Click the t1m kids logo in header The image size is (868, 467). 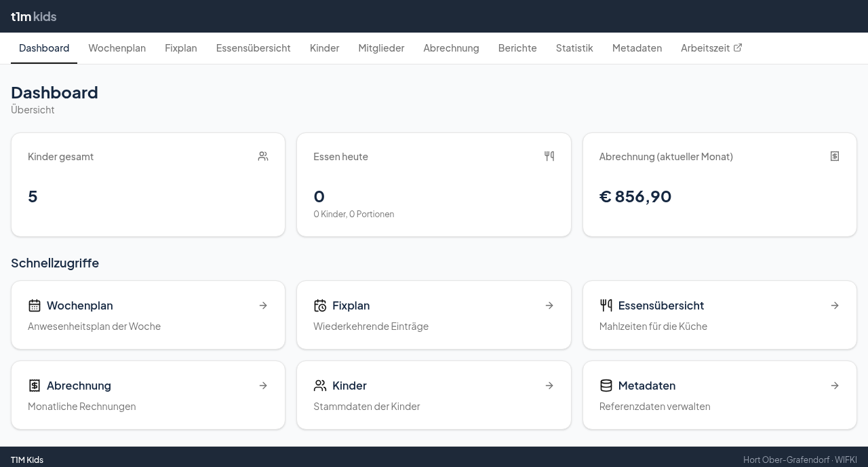point(33,16)
